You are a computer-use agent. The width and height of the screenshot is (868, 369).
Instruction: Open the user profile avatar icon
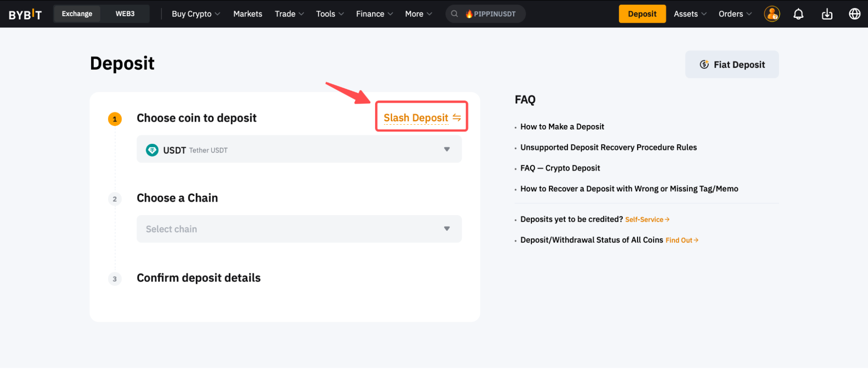[772, 14]
